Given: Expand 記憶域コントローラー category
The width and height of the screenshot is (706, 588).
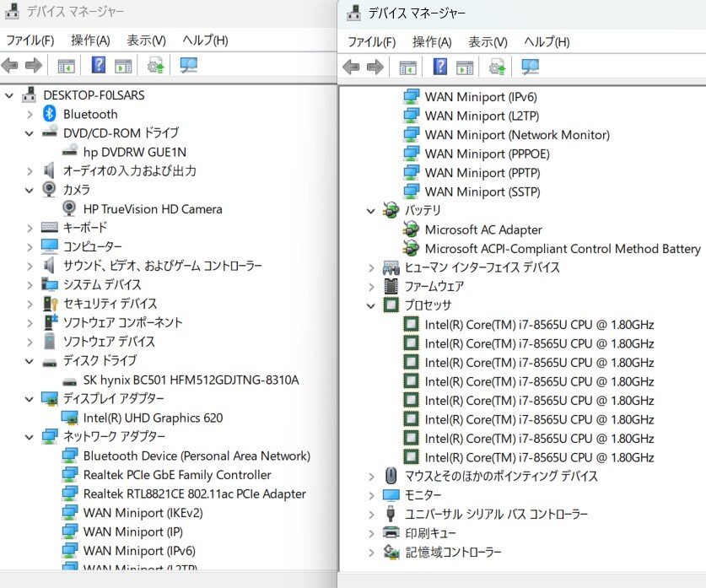Looking at the screenshot, I should point(371,553).
